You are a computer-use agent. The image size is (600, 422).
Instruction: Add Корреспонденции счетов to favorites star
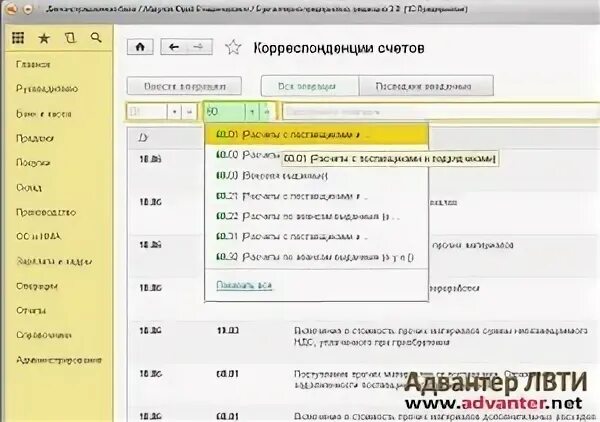tap(233, 47)
